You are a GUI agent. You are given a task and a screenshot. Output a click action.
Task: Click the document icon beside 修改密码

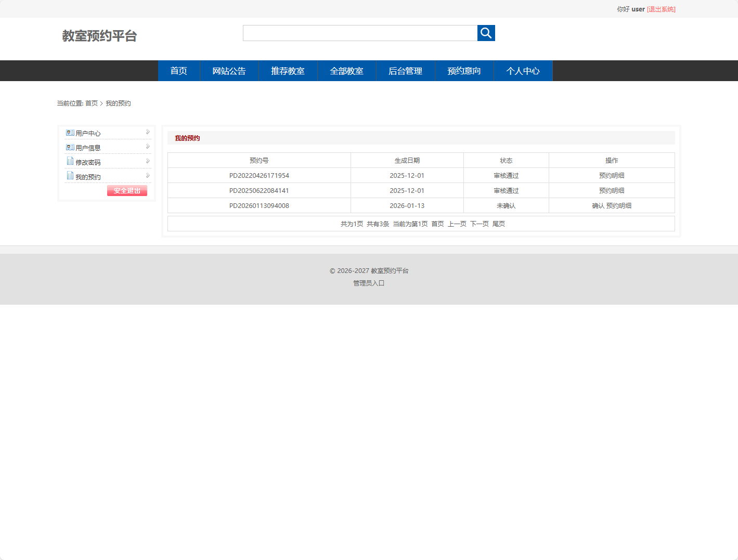70,161
